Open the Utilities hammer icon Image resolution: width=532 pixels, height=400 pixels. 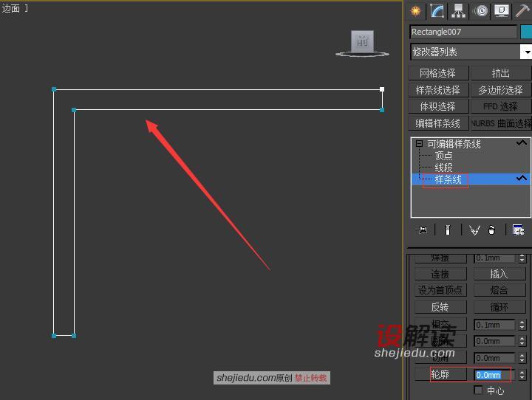click(523, 10)
